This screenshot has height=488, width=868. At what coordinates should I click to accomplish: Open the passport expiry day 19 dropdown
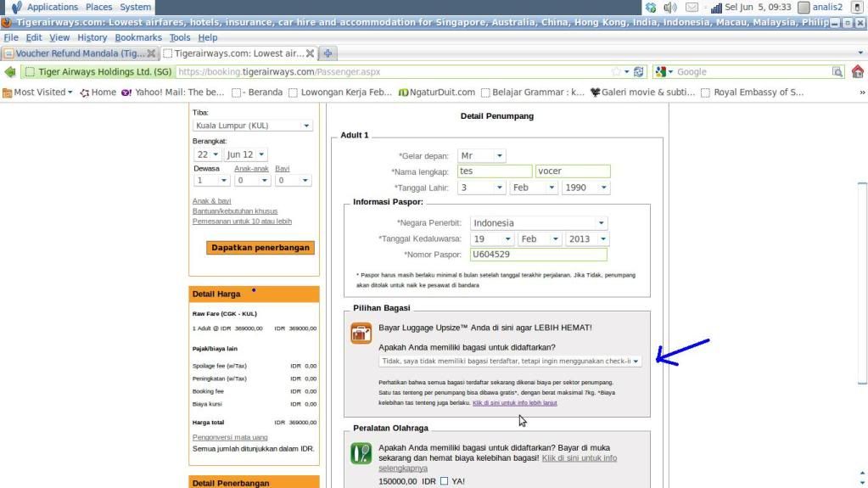492,239
